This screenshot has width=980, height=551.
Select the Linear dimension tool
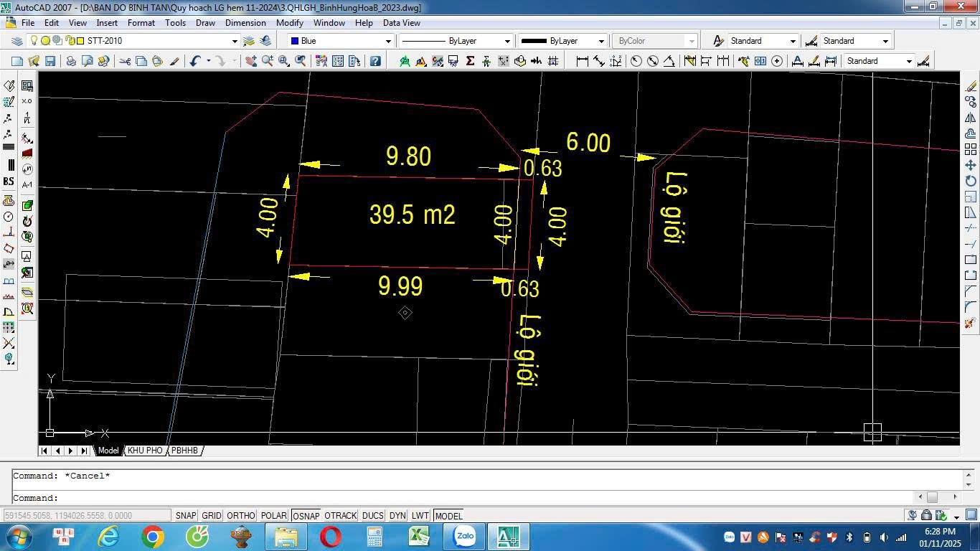click(582, 61)
